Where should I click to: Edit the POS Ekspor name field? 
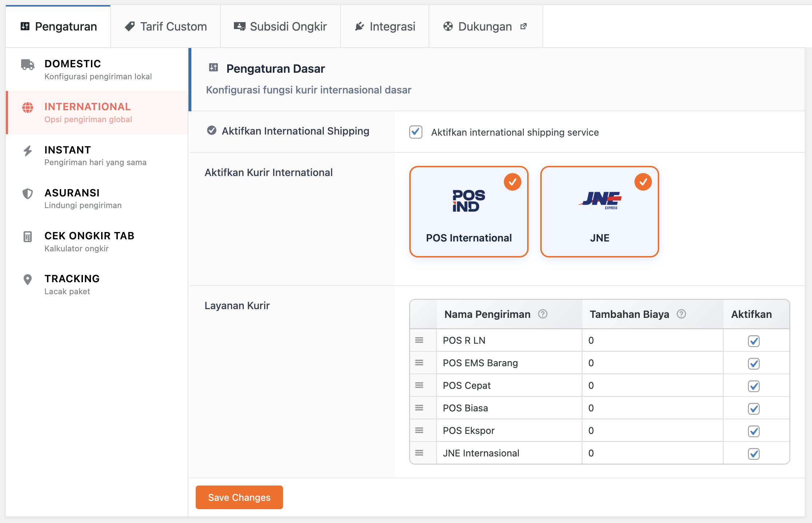click(x=509, y=431)
